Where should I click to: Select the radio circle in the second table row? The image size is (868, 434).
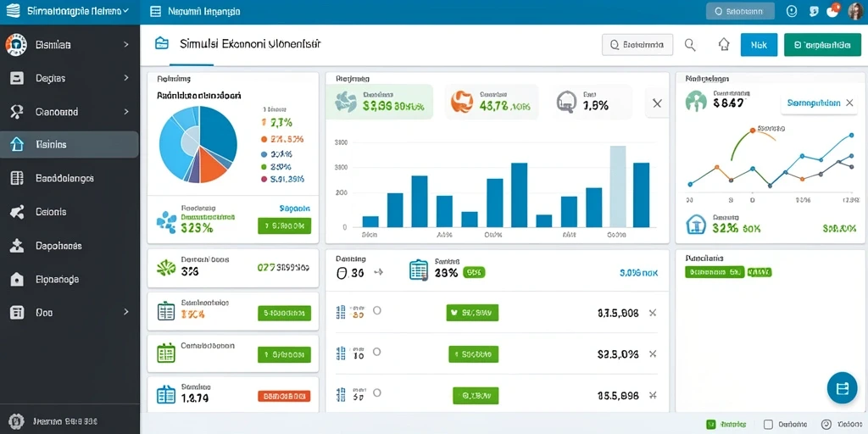coord(377,352)
